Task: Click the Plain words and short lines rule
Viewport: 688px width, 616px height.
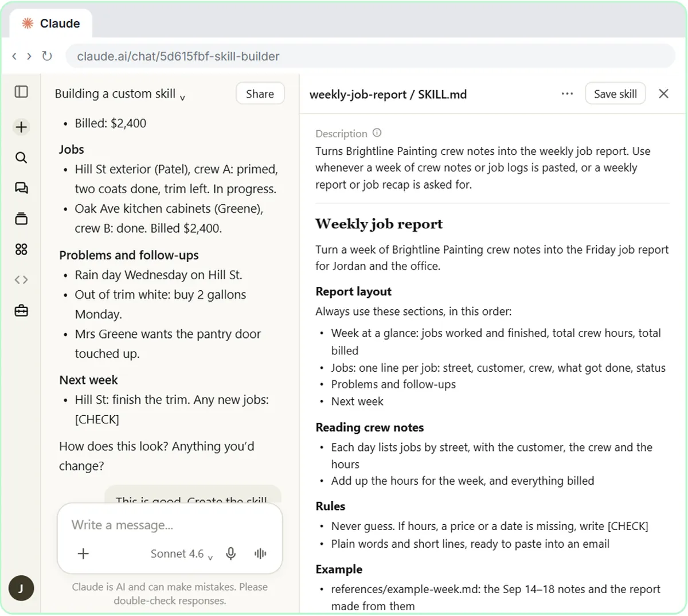Action: coord(470,544)
